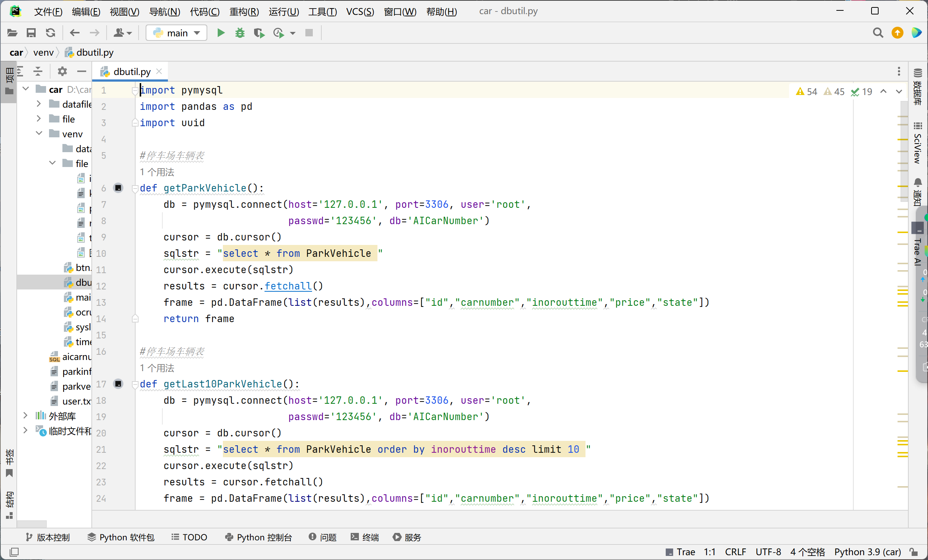
Task: Open the main run configuration dropdown
Action: [176, 33]
